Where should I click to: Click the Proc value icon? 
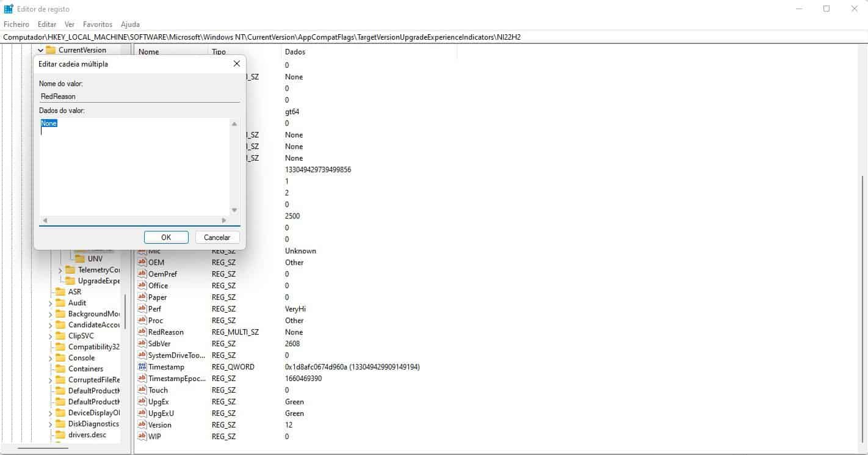(142, 321)
